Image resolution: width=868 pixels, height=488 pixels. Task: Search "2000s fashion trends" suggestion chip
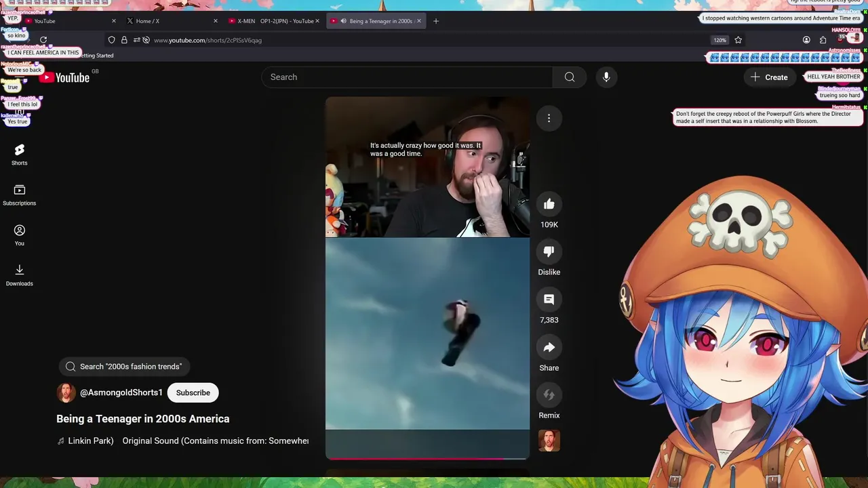click(124, 367)
